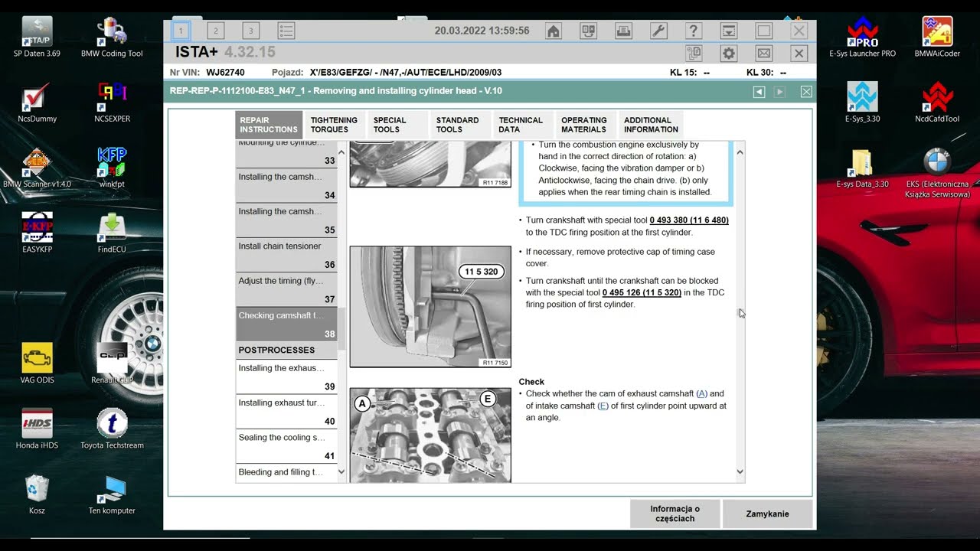Open the vibration damper image R11 7188
The image size is (980, 551).
pos(430,164)
